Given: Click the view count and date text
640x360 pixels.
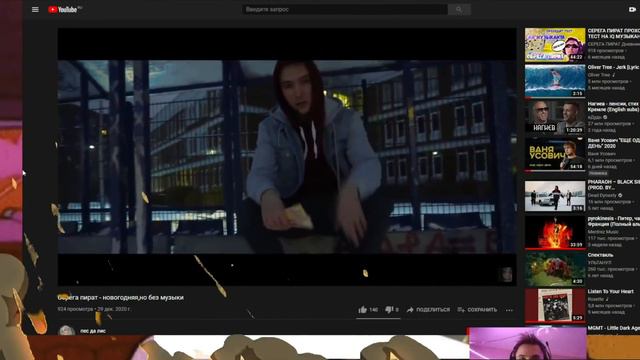Looking at the screenshot, I should point(94,309).
